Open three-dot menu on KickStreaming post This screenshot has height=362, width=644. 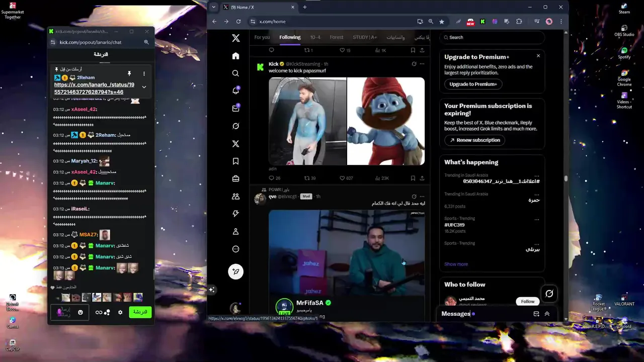pyautogui.click(x=422, y=64)
